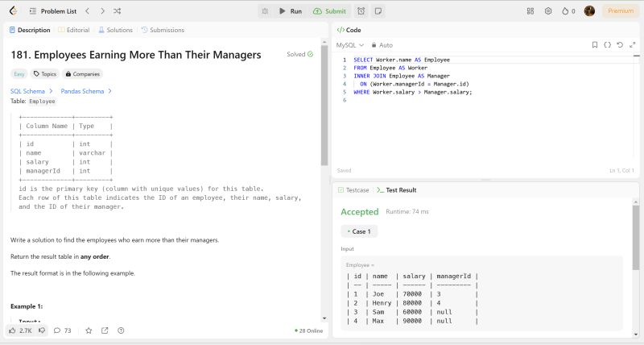Select the Case 1 result
This screenshot has width=644, height=345.
coord(359,231)
